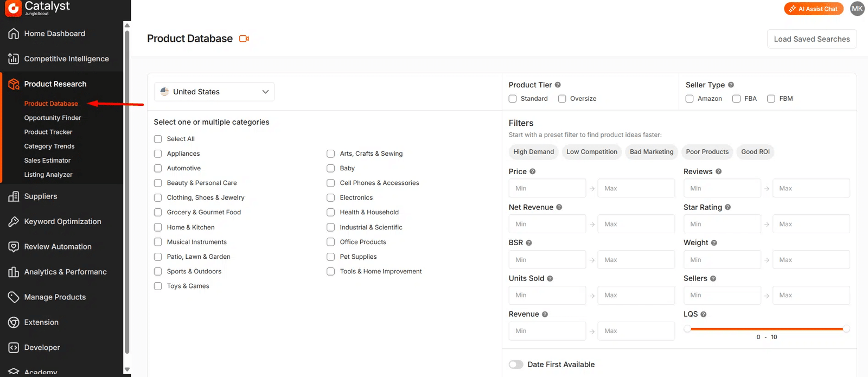Click the Price Min input field
The height and width of the screenshot is (377, 868).
coord(547,188)
